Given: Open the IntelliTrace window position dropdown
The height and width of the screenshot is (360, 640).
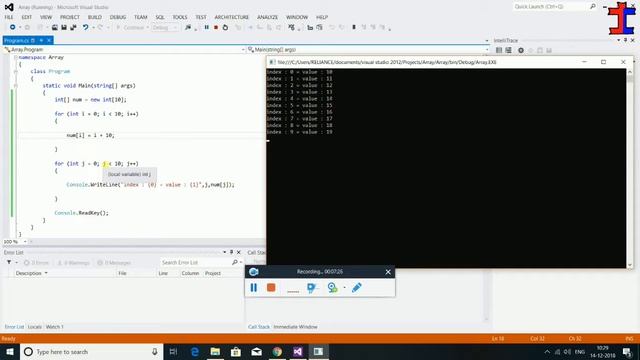Looking at the screenshot, I should pyautogui.click(x=618, y=40).
